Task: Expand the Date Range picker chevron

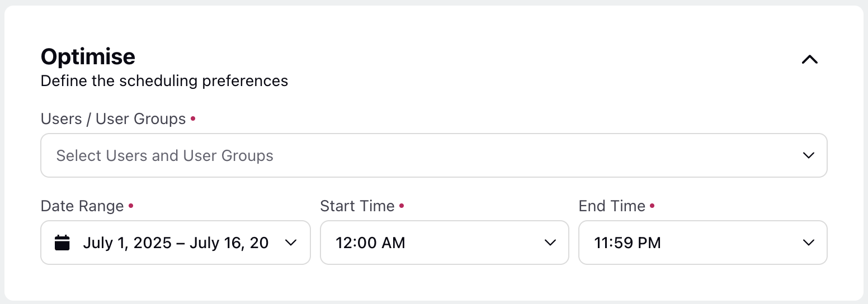Action: point(291,243)
